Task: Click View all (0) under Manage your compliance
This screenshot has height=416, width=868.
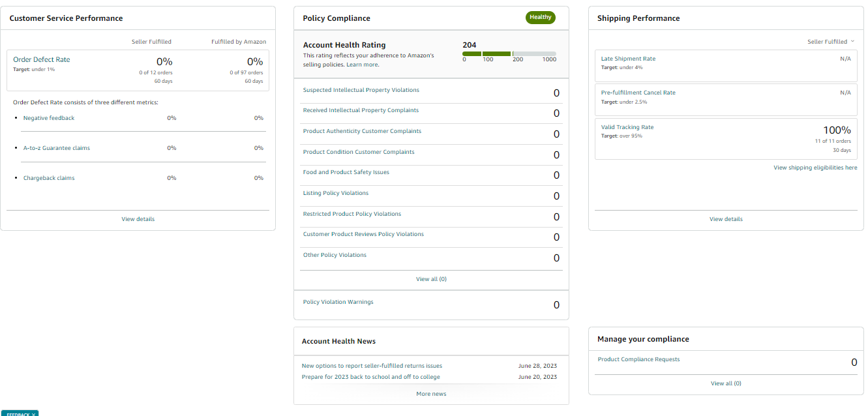Action: (x=726, y=383)
